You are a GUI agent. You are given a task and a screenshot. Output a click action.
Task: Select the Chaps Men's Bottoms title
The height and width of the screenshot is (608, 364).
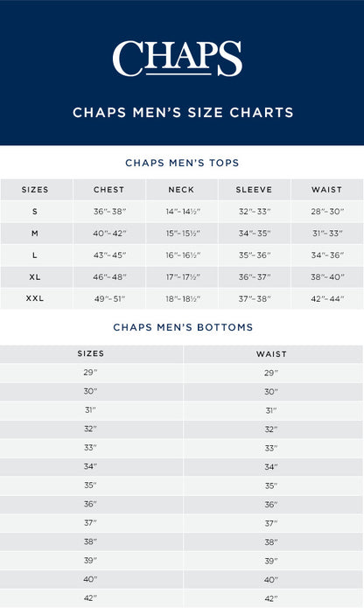tap(183, 327)
